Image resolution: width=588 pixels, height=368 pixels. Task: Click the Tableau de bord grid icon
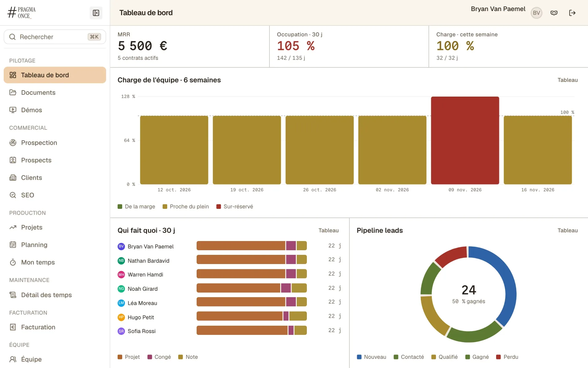pos(13,75)
